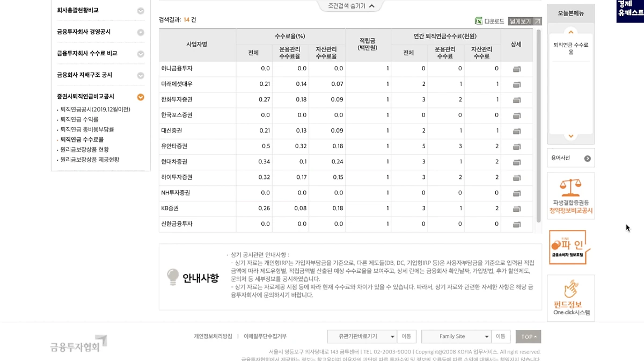Click the 다운로드 link
Viewport: 644px width, 361px height.
point(494,21)
